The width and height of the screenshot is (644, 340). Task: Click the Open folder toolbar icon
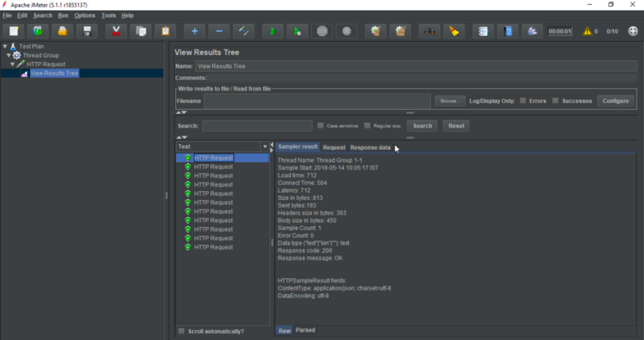pyautogui.click(x=62, y=31)
